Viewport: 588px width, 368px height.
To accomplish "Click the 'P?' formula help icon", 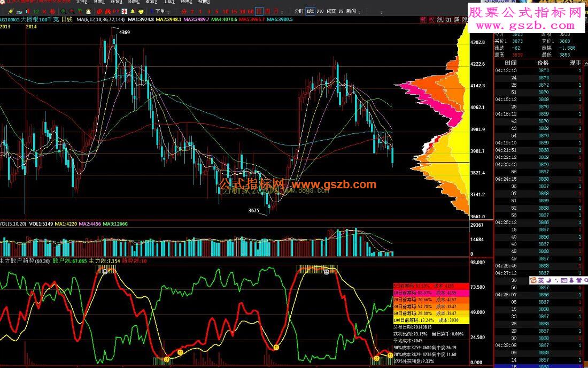I will click(x=116, y=12).
